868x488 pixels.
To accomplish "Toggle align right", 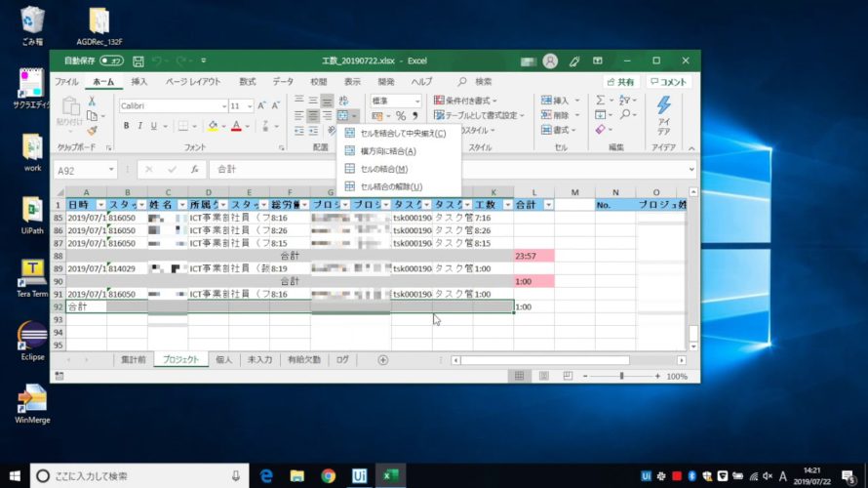I will pos(327,116).
